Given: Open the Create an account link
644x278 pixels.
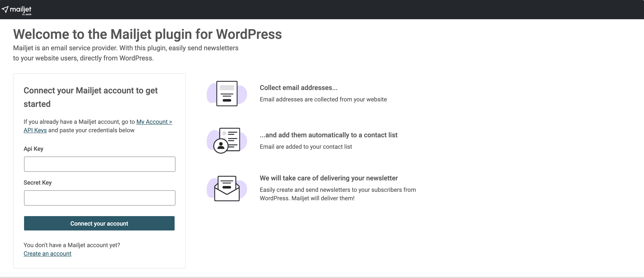Looking at the screenshot, I should (47, 253).
